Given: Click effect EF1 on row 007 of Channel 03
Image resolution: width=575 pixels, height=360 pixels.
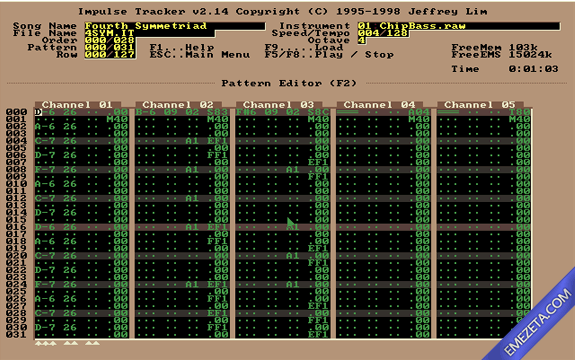Looking at the screenshot, I should pyautogui.click(x=318, y=162).
